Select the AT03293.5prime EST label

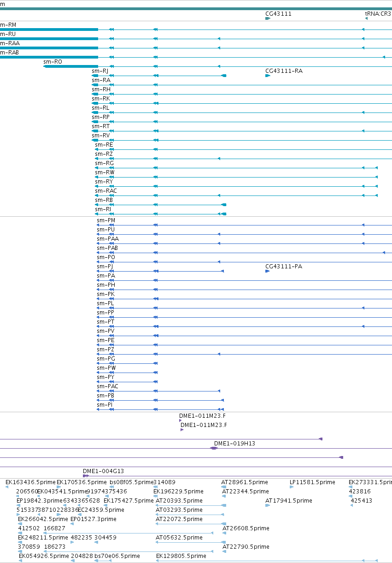[x=179, y=510]
